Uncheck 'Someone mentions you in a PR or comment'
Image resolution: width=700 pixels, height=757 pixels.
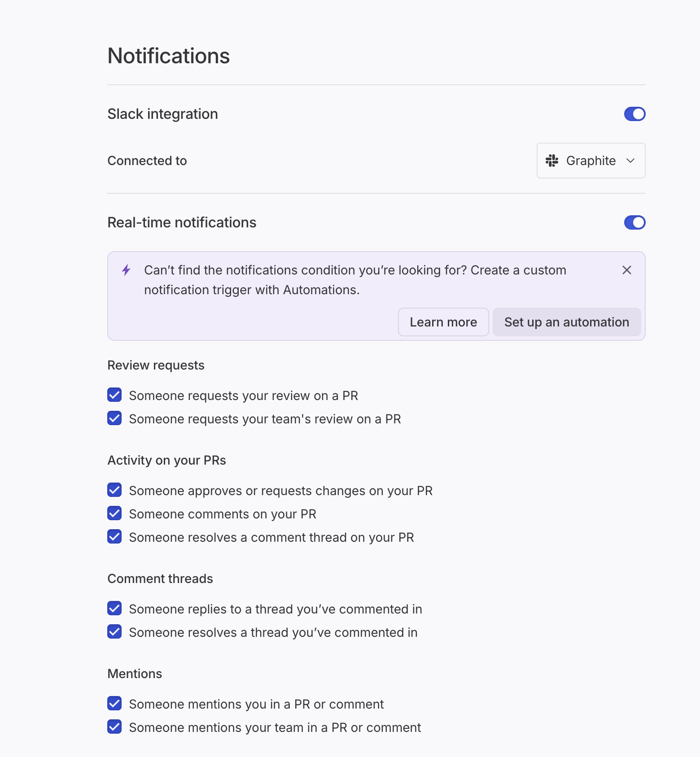114,703
